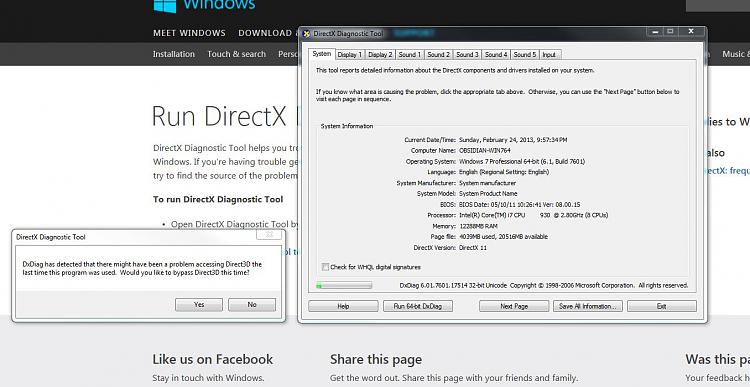Click the Help button in DxDiag
750x387 pixels.
point(343,306)
